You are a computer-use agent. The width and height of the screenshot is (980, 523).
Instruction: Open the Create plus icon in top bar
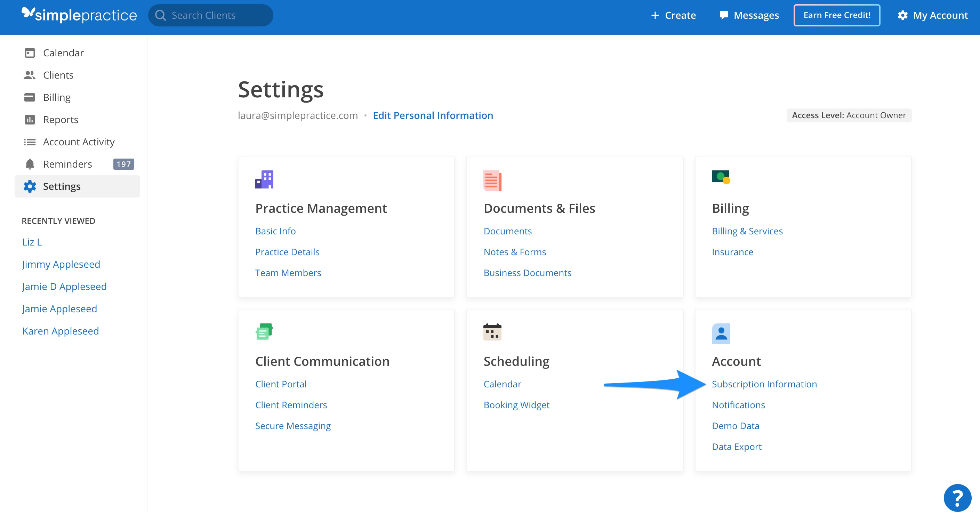tap(655, 15)
